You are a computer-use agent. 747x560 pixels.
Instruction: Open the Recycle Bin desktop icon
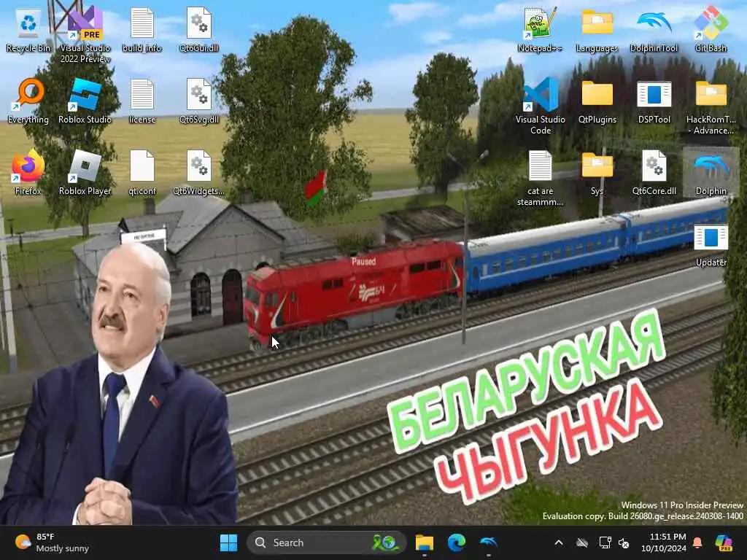coord(28,31)
